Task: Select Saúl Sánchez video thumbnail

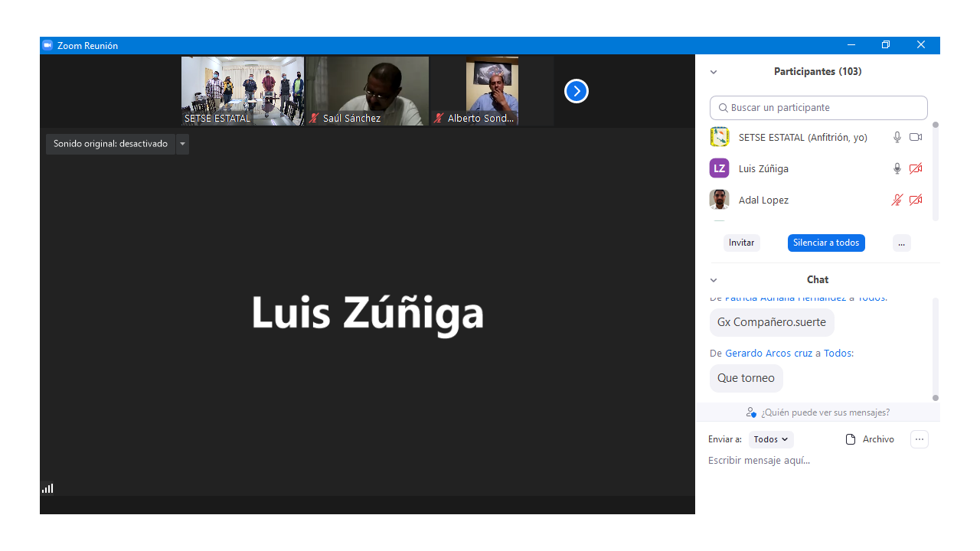Action: [367, 90]
